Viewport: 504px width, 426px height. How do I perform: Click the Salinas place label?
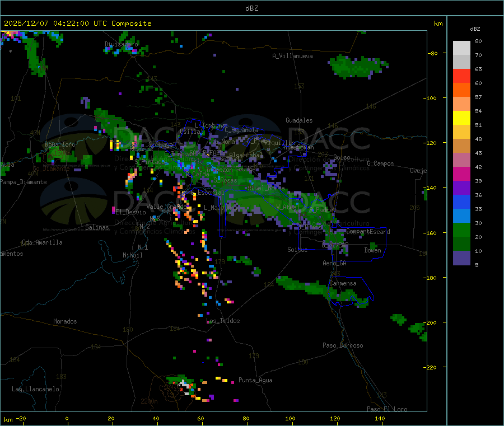97,227
